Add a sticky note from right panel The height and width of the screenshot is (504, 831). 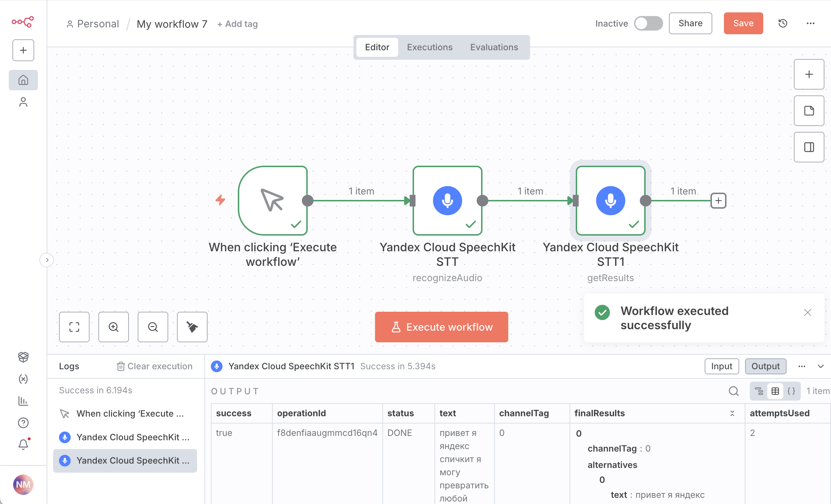809,111
